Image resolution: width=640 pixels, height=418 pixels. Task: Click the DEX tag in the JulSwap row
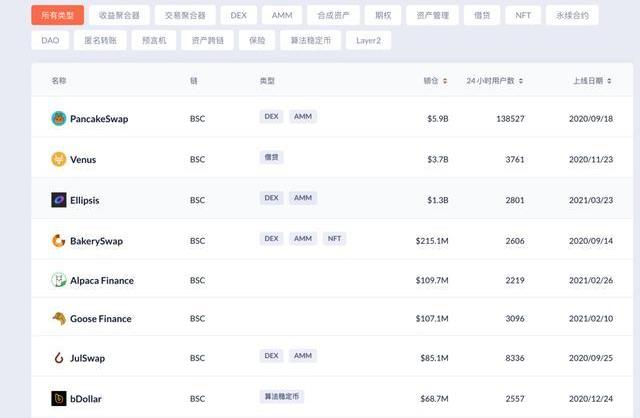(271, 356)
